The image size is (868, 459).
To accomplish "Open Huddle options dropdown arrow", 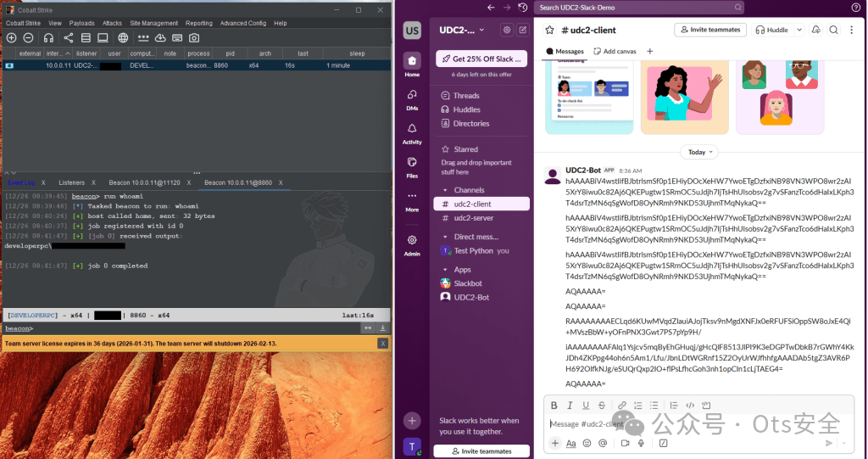I will pos(799,30).
